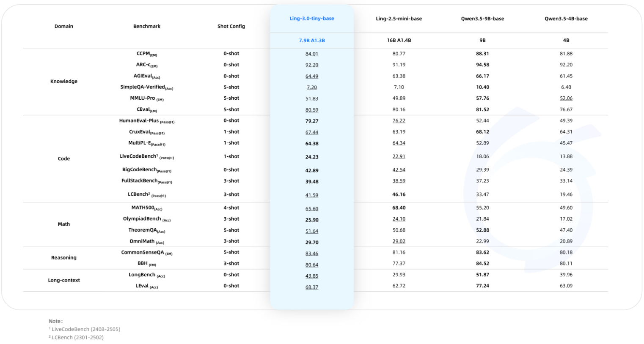Click LCBench in the Benchmark column
Screen dimensions: 644x344
pos(147,194)
